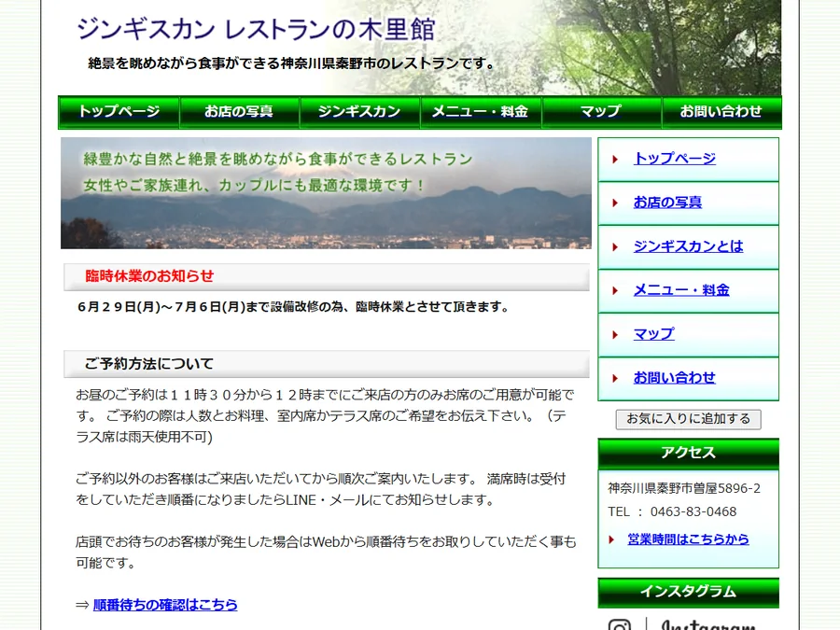Click the site title ジンギスカン レストランの木里館
The height and width of the screenshot is (630, 840).
click(256, 29)
